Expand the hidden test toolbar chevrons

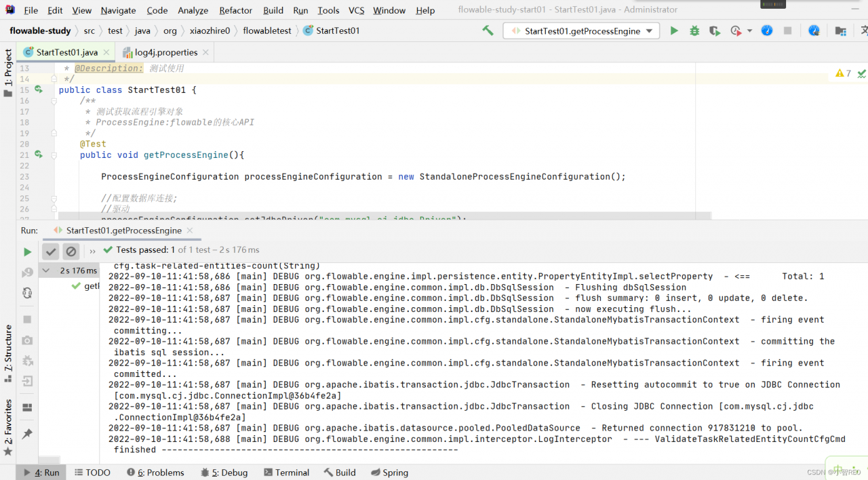click(x=93, y=252)
